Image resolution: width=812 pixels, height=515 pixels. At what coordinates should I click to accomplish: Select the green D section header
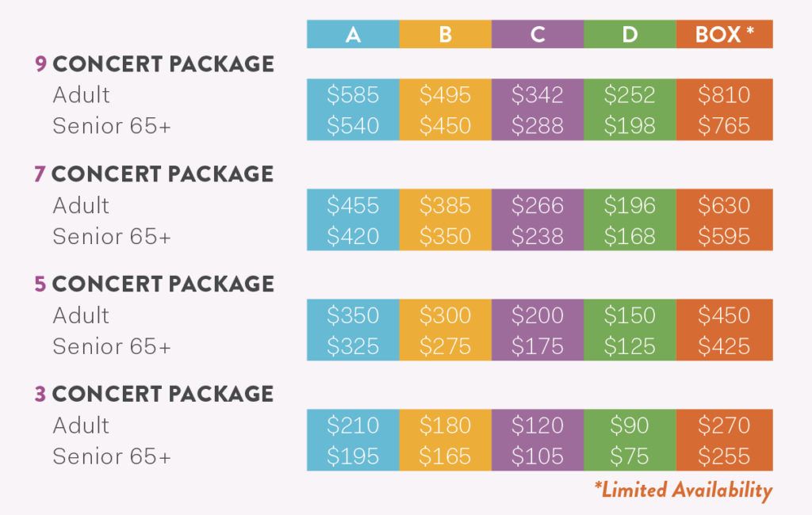coord(630,34)
